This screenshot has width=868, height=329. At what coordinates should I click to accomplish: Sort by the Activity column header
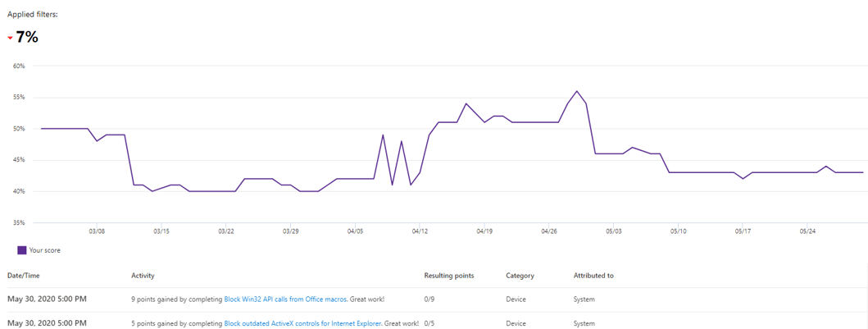point(143,276)
